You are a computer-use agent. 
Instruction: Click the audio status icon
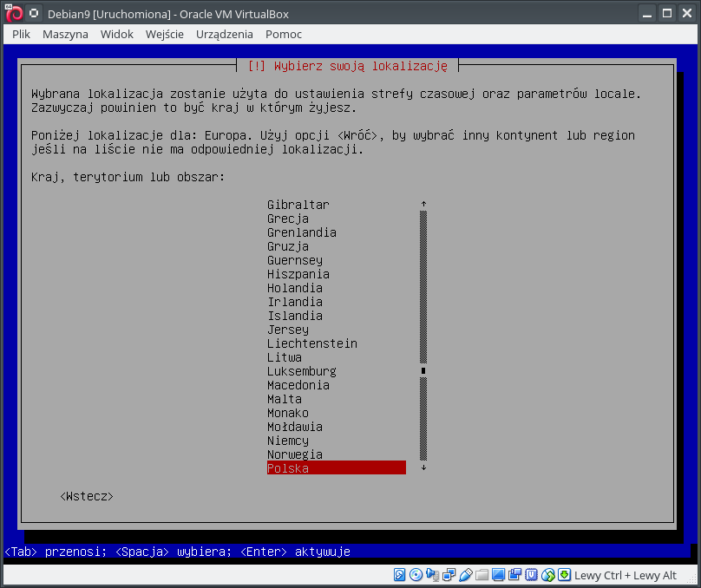pyautogui.click(x=433, y=575)
